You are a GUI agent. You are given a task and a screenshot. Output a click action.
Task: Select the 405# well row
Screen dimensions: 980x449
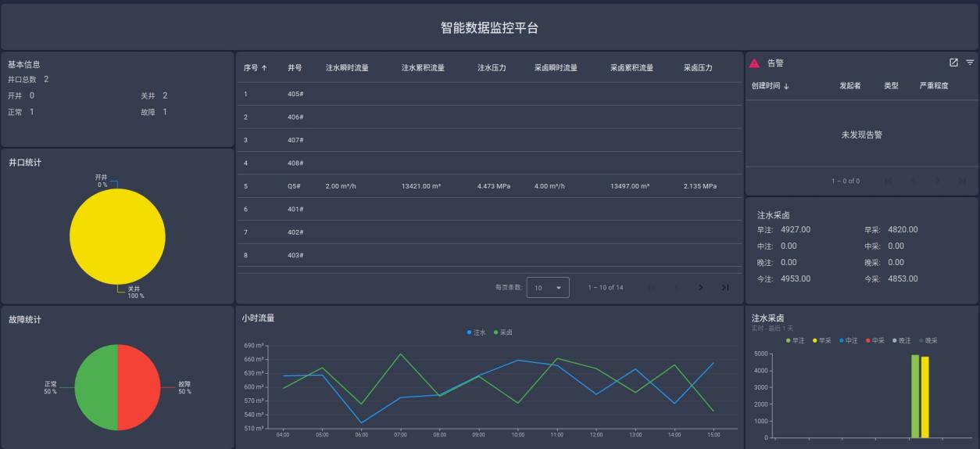(x=489, y=94)
